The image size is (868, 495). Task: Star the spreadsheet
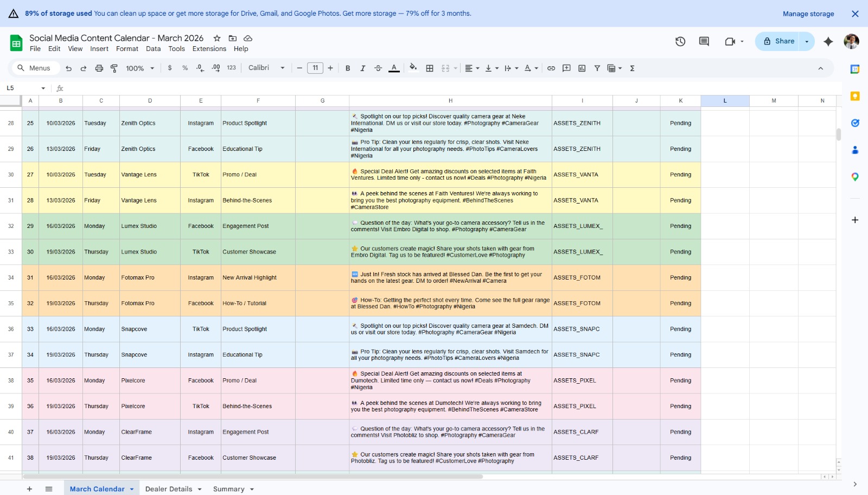217,38
